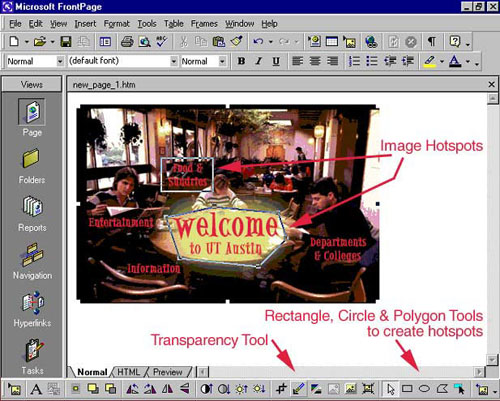This screenshot has width=500, height=401.
Task: Click the Insert Table icon
Action: [332, 42]
